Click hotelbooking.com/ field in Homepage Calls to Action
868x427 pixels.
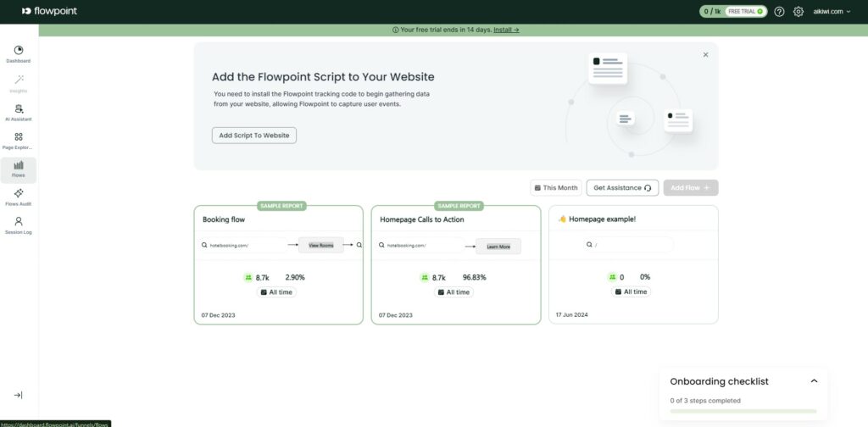point(420,245)
